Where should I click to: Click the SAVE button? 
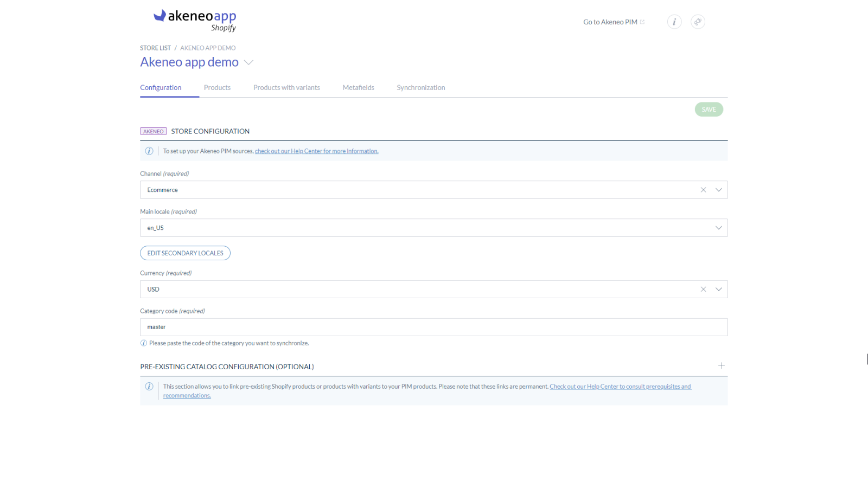(709, 110)
